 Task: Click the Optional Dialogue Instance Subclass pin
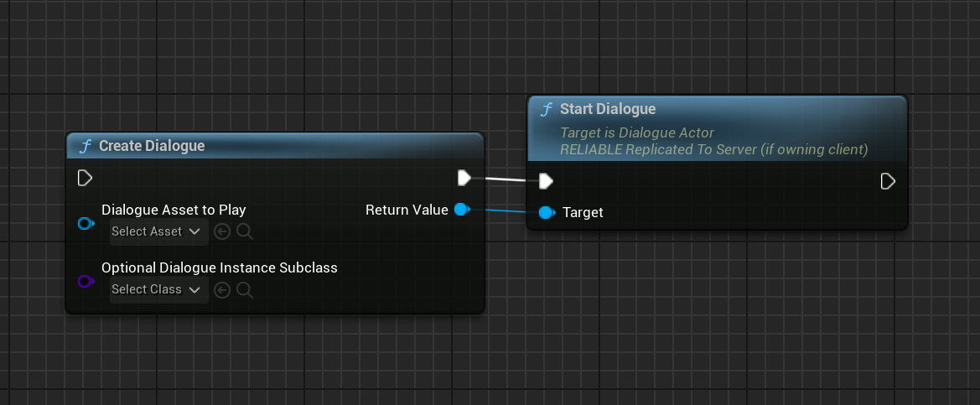85,282
